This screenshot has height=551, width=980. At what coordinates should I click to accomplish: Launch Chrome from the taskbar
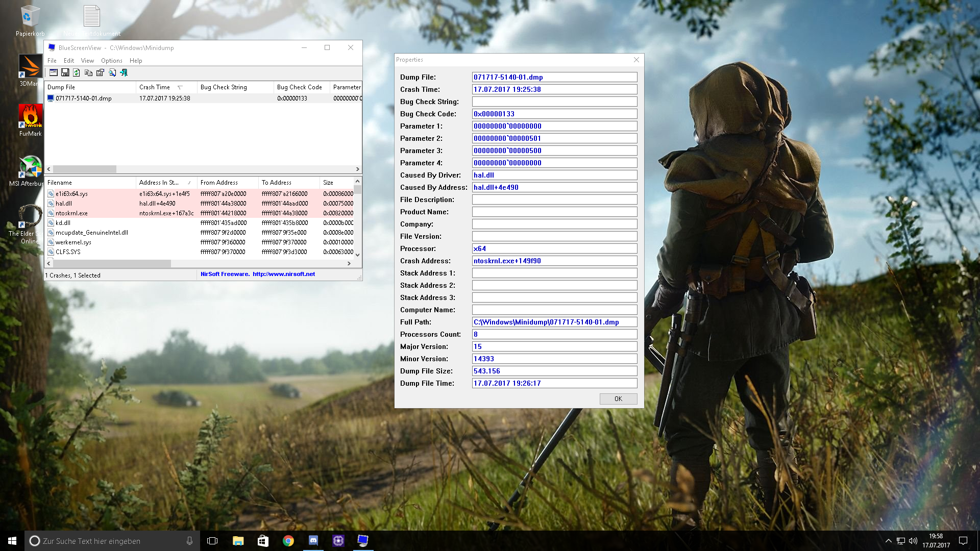point(288,541)
